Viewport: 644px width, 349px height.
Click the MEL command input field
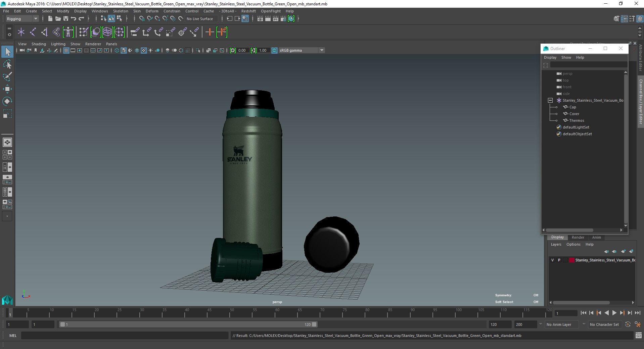pos(125,336)
